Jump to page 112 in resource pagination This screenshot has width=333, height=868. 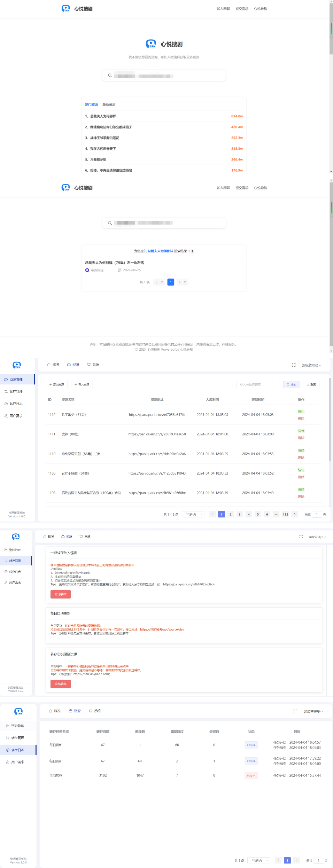click(x=285, y=514)
